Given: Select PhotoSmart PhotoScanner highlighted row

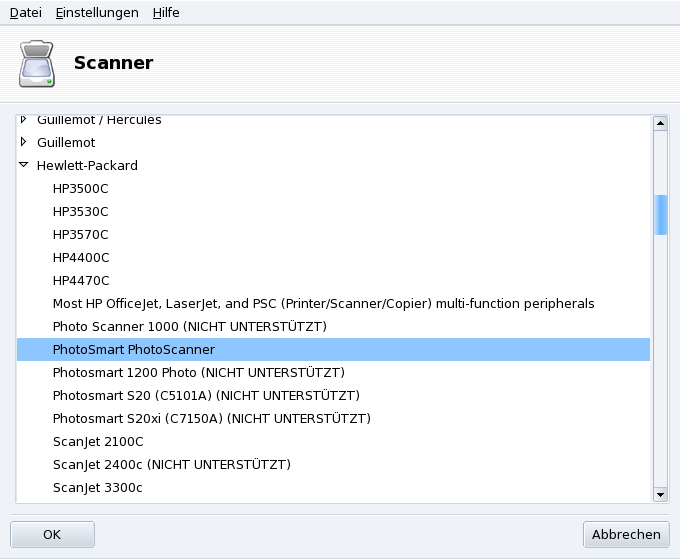Looking at the screenshot, I should tap(134, 350).
